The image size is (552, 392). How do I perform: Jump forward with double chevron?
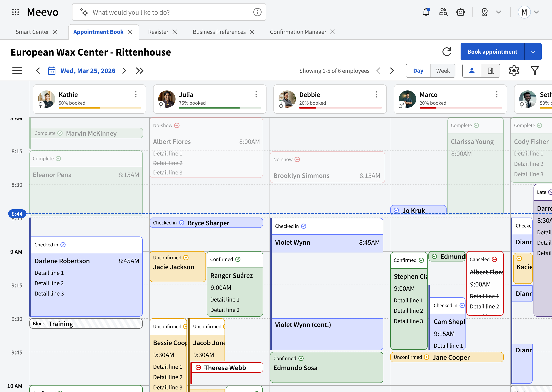tap(140, 71)
